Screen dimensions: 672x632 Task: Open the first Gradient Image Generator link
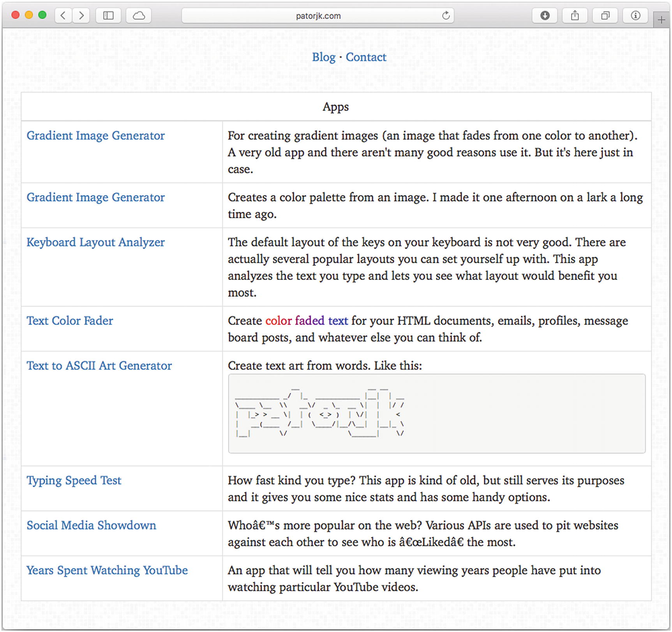click(95, 136)
